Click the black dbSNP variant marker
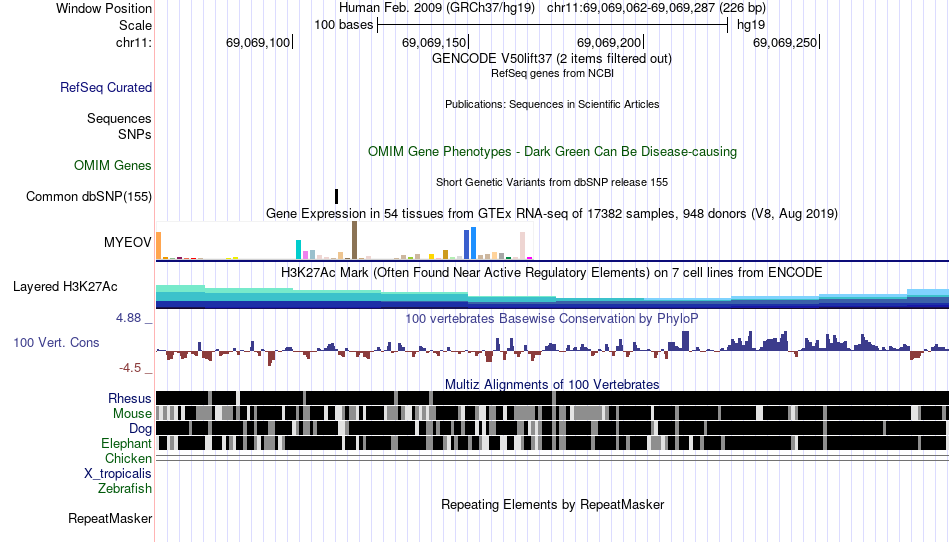Viewport: 950px width, 542px height. tap(336, 196)
